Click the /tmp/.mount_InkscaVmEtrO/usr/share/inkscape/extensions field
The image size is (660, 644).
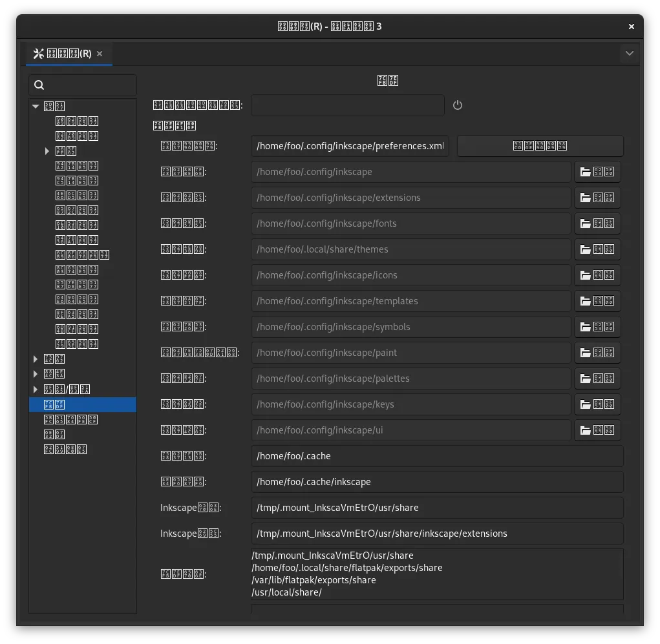437,534
